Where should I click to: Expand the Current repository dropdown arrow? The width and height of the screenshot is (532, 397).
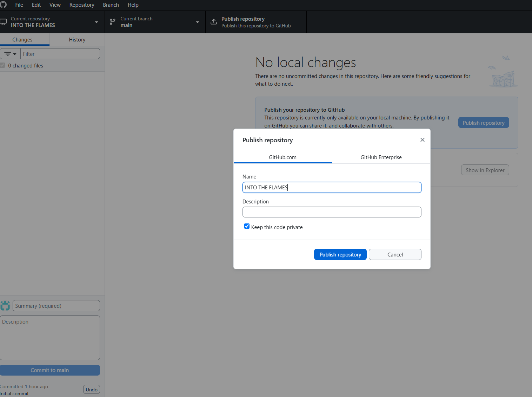97,22
